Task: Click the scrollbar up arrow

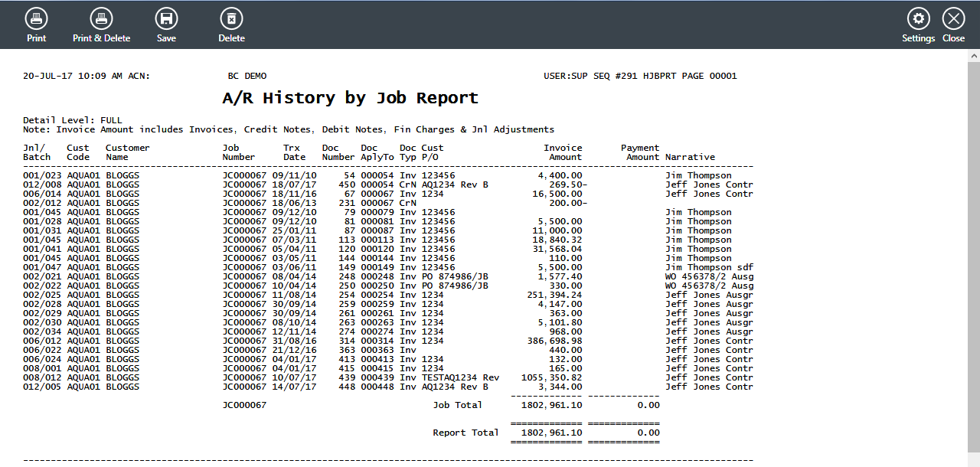Action: click(974, 56)
